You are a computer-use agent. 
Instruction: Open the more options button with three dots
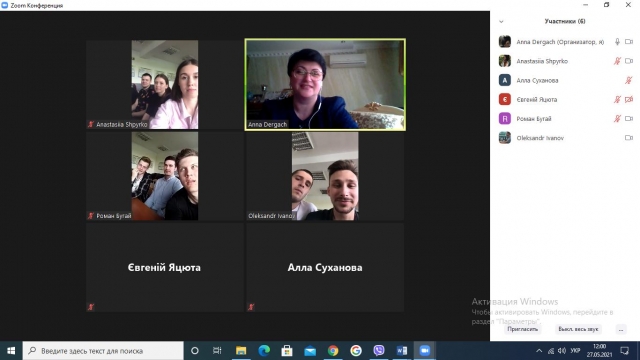621,329
